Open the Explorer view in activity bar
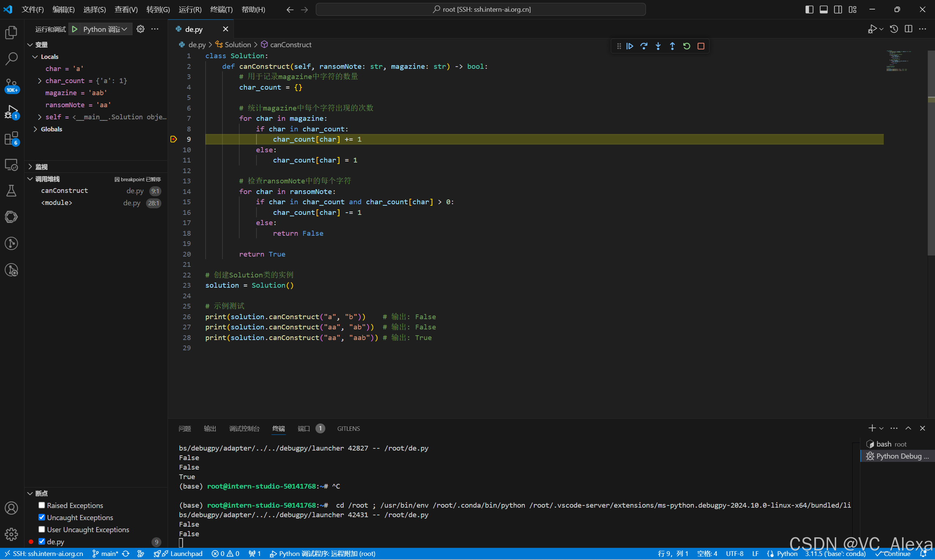 point(11,33)
